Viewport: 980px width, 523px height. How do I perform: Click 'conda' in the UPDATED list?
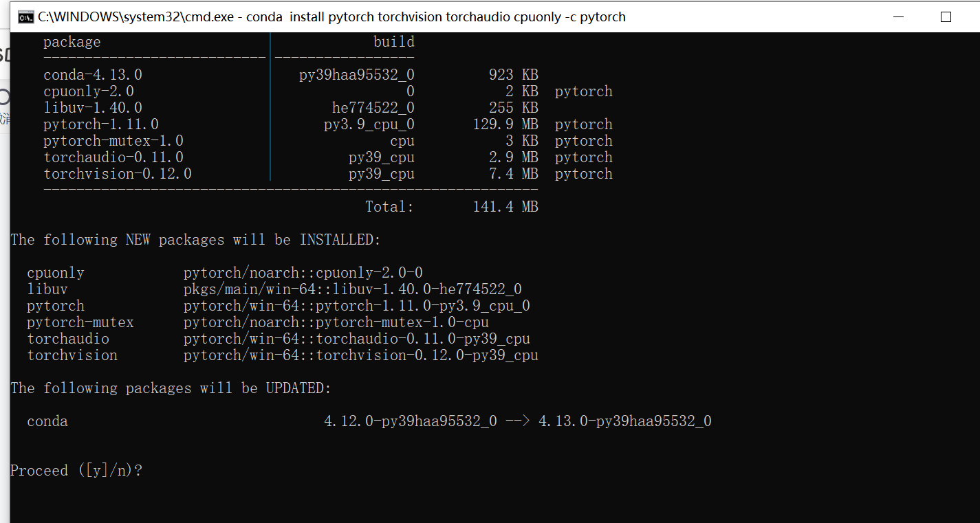(47, 421)
